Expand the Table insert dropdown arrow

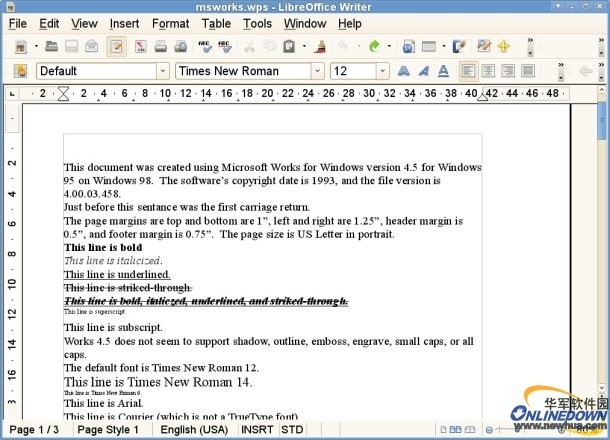[x=444, y=46]
